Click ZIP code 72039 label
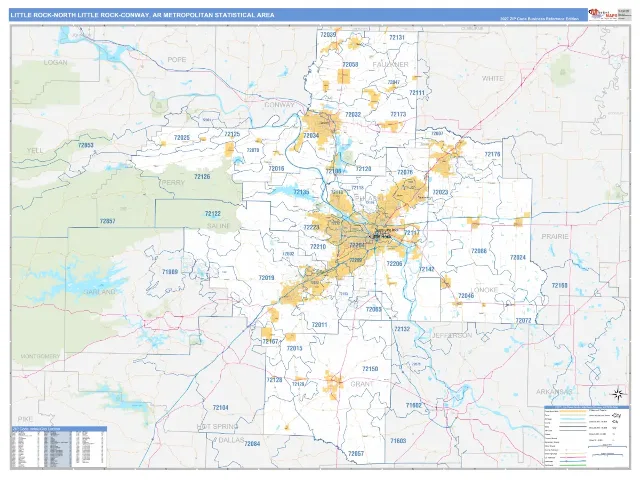Viewport: 640px width, 480px height. [x=328, y=35]
